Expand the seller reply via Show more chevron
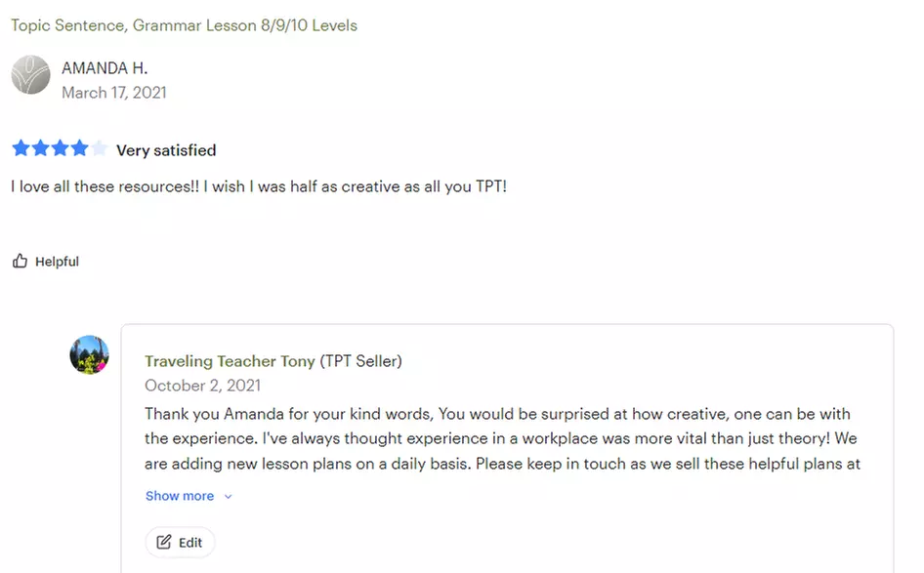Viewport: 924px width, 573px height. (228, 496)
